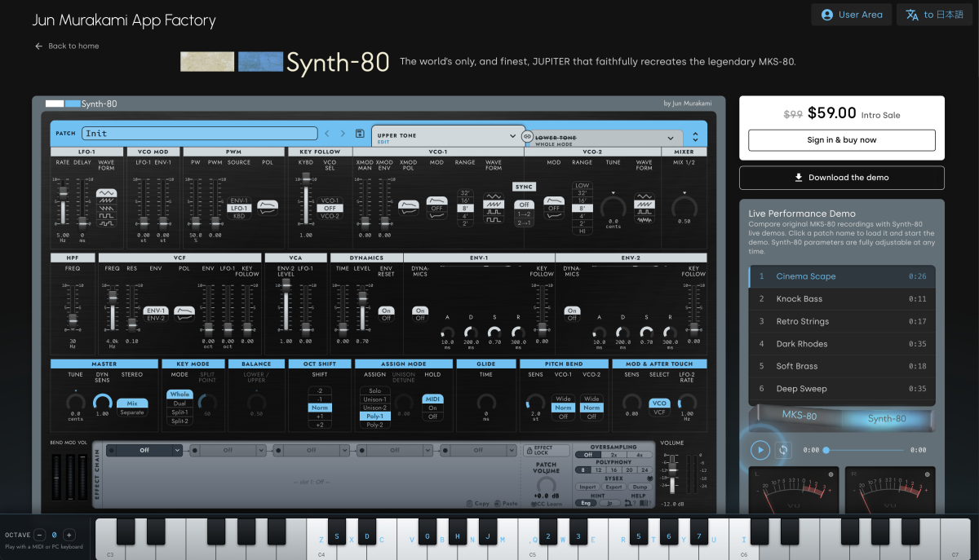Image resolution: width=979 pixels, height=560 pixels.
Task: Switch Mod & After Touch select to VCF
Action: 659,412
